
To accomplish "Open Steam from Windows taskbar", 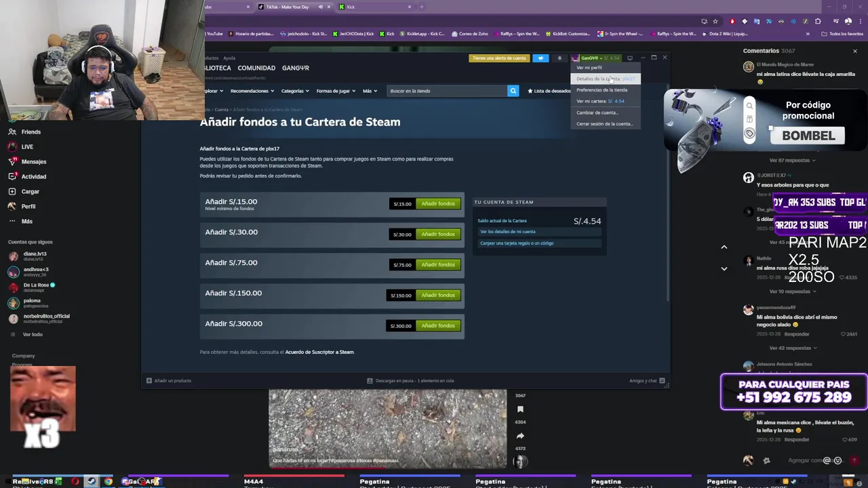I will pos(91,482).
